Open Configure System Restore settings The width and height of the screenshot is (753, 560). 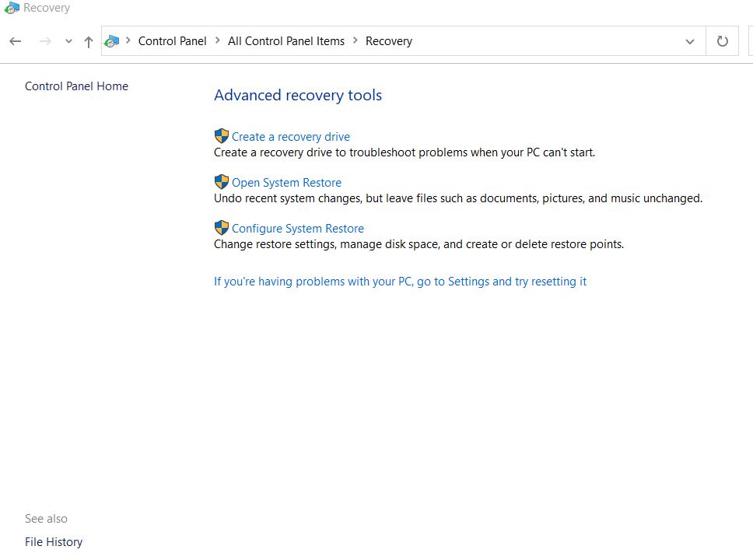point(298,229)
